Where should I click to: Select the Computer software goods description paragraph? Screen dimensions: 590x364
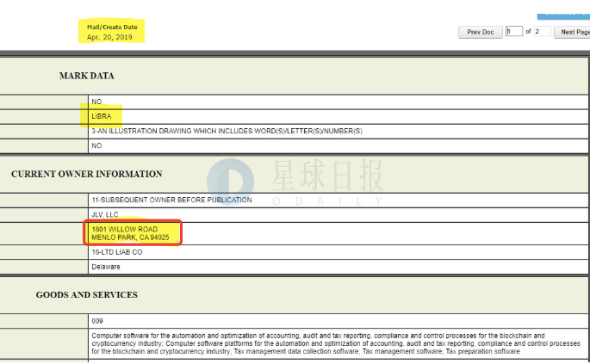pos(336,343)
